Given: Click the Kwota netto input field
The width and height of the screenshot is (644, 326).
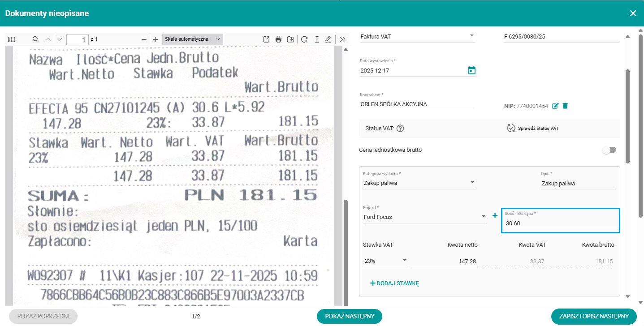Looking at the screenshot, I should coord(444,261).
